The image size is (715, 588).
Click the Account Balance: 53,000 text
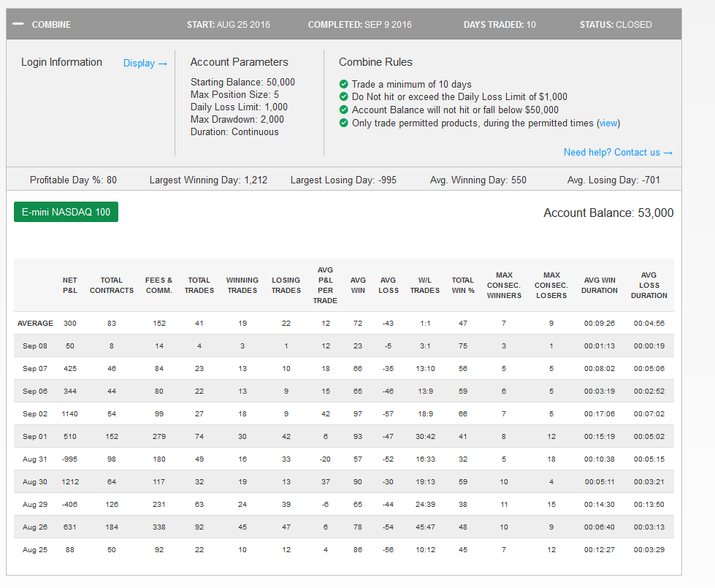(608, 213)
